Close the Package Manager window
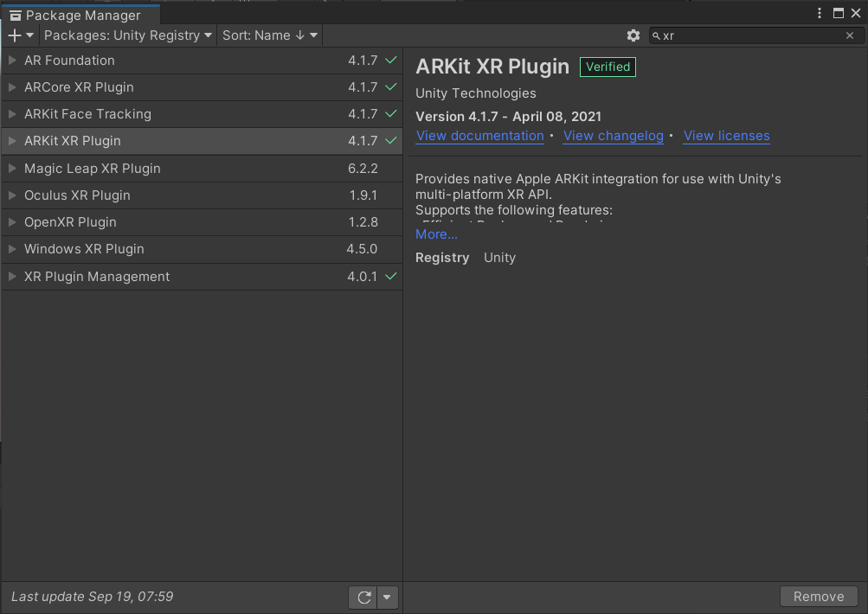This screenshot has width=868, height=614. coord(856,13)
